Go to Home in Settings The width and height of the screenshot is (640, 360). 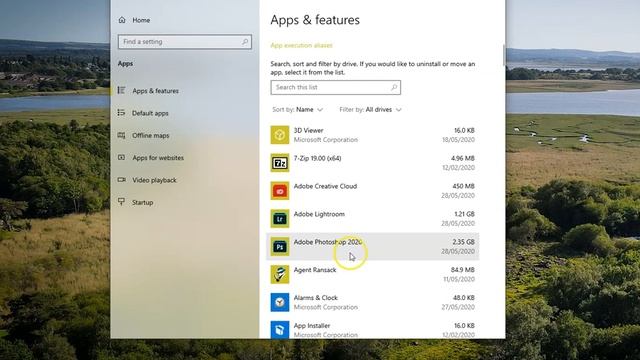pos(141,20)
